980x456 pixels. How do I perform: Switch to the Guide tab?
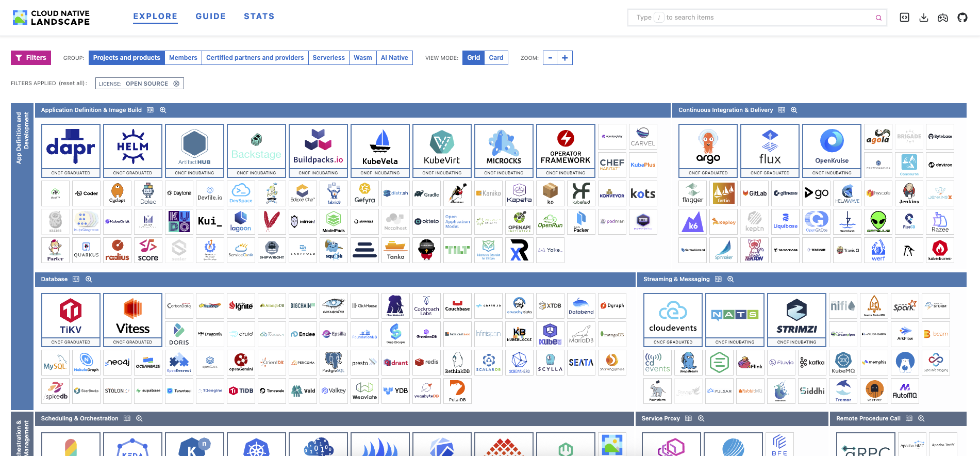210,17
